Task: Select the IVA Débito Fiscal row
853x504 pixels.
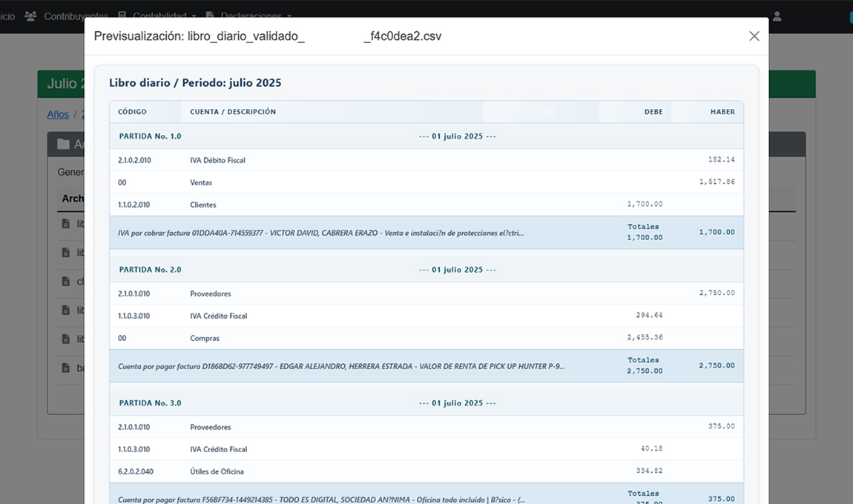Action: click(x=217, y=160)
